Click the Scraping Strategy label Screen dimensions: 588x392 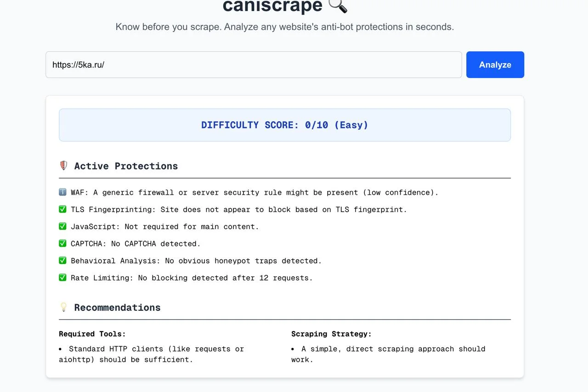point(331,334)
